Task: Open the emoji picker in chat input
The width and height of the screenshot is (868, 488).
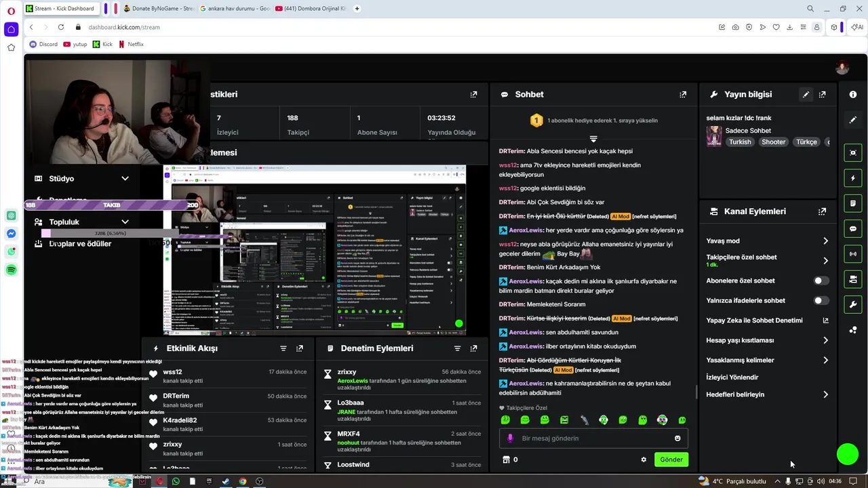Action: pyautogui.click(x=677, y=439)
